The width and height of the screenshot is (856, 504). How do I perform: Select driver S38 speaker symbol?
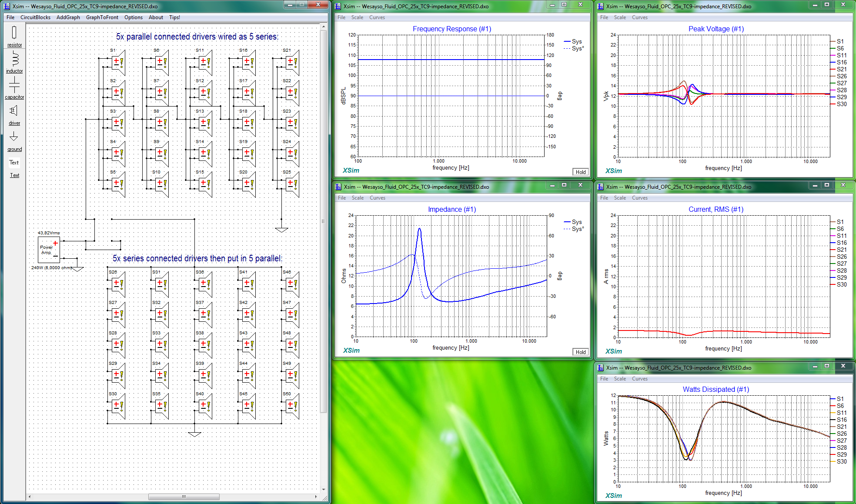pos(205,345)
